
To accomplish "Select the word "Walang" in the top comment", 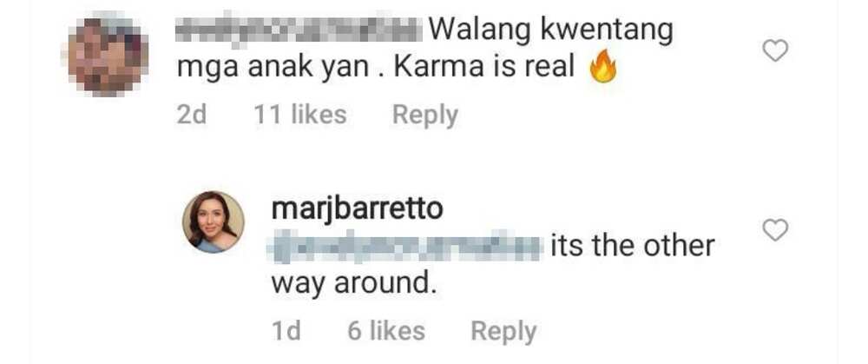I will 481,30.
